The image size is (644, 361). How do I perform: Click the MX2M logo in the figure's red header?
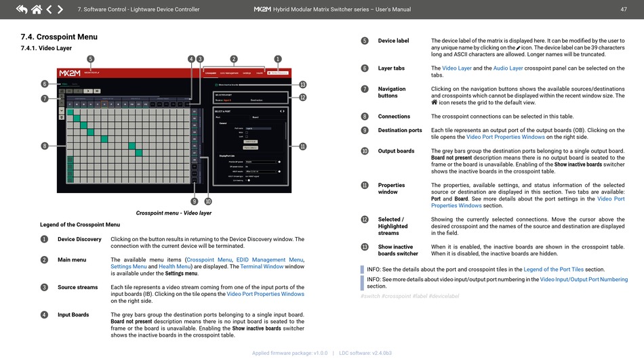pyautogui.click(x=70, y=73)
